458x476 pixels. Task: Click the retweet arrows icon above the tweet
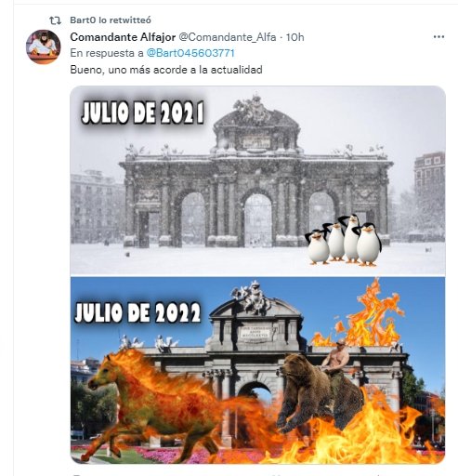click(x=55, y=20)
